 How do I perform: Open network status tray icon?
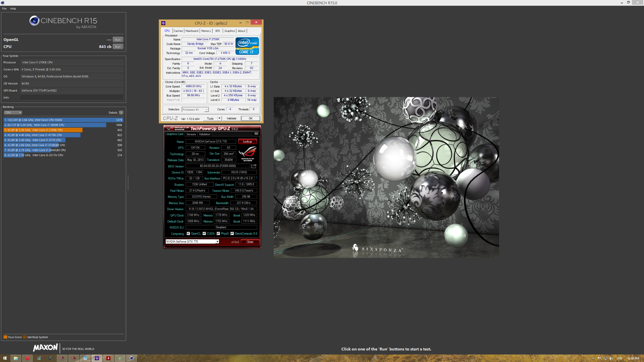point(605,358)
